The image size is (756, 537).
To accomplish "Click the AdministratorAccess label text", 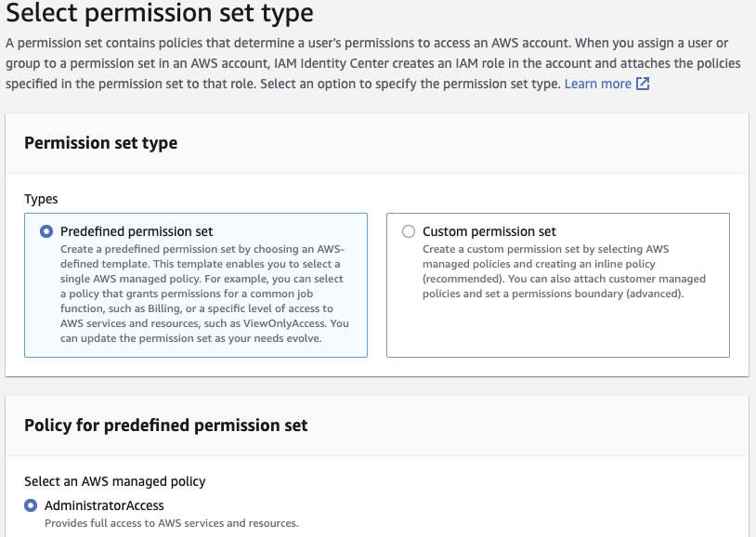I will tap(104, 505).
